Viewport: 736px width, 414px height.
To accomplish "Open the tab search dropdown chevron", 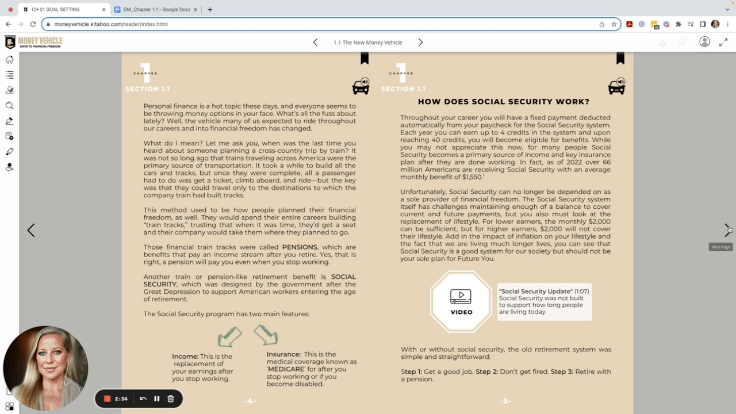I will (x=727, y=9).
